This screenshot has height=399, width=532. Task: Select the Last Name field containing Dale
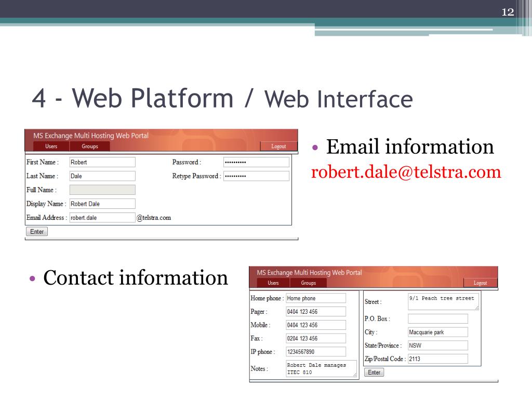pyautogui.click(x=102, y=176)
